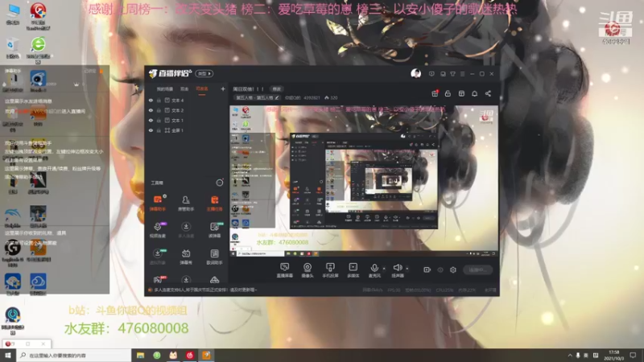Open the Windows Start menu
This screenshot has height=362, width=644.
(x=8, y=356)
